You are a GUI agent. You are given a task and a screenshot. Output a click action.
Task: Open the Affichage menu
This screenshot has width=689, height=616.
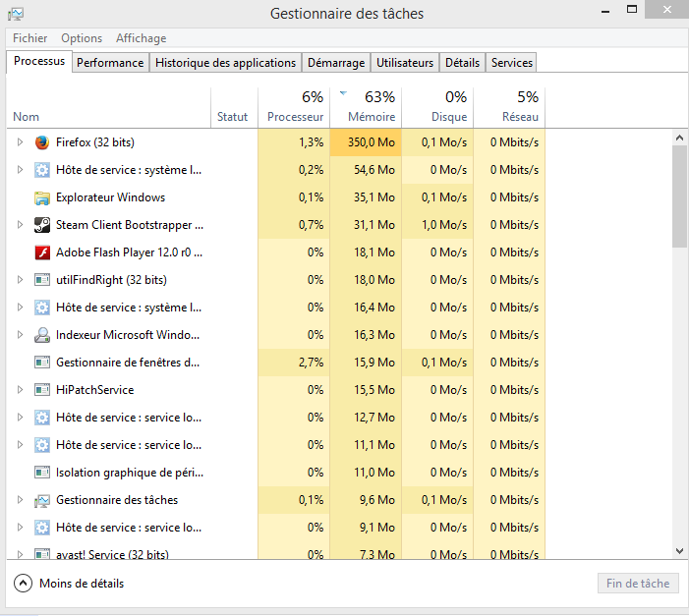[x=142, y=38]
